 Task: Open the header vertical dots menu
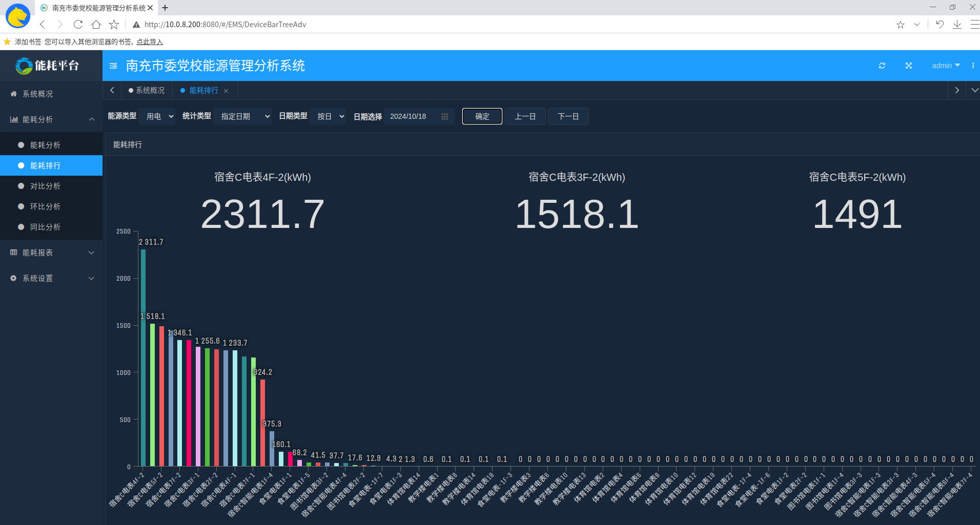[973, 66]
